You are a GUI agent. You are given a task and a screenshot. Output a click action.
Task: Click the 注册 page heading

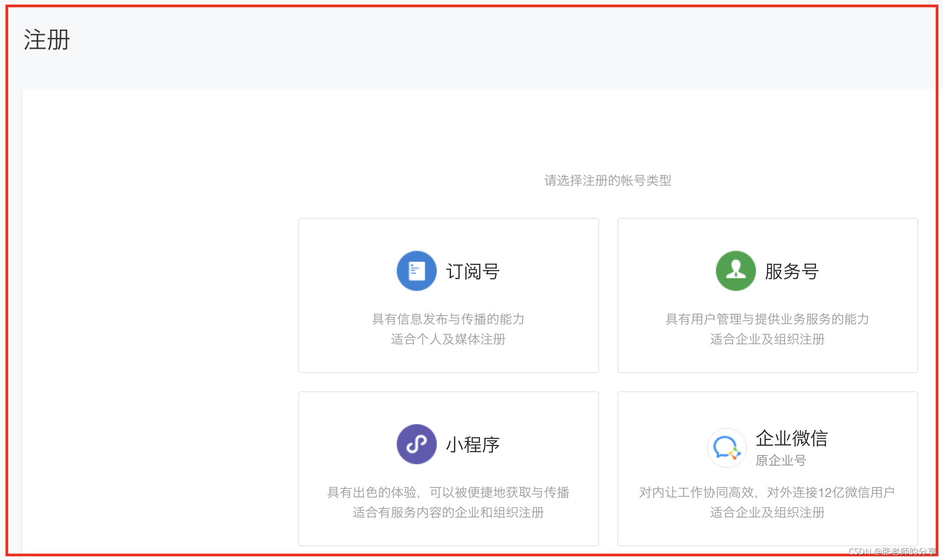click(x=47, y=40)
